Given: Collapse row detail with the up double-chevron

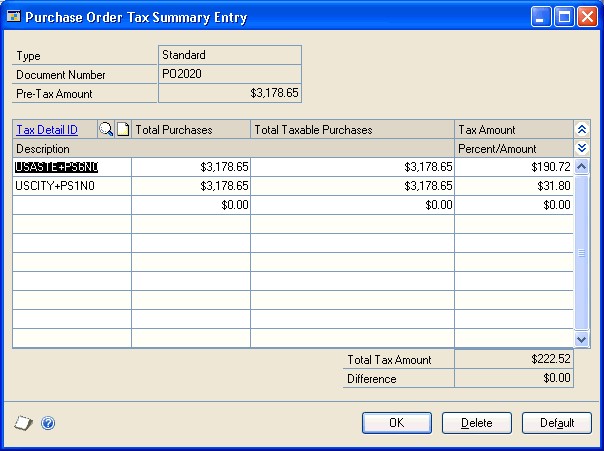Looking at the screenshot, I should [582, 129].
